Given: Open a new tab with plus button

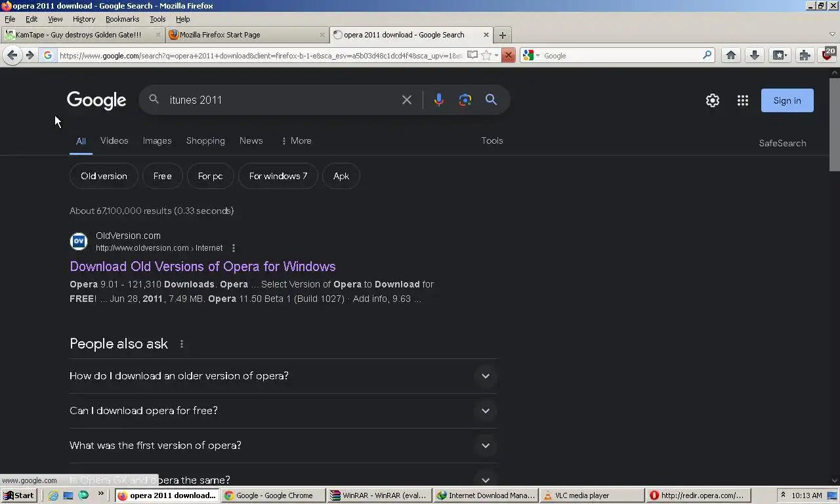Looking at the screenshot, I should 503,35.
